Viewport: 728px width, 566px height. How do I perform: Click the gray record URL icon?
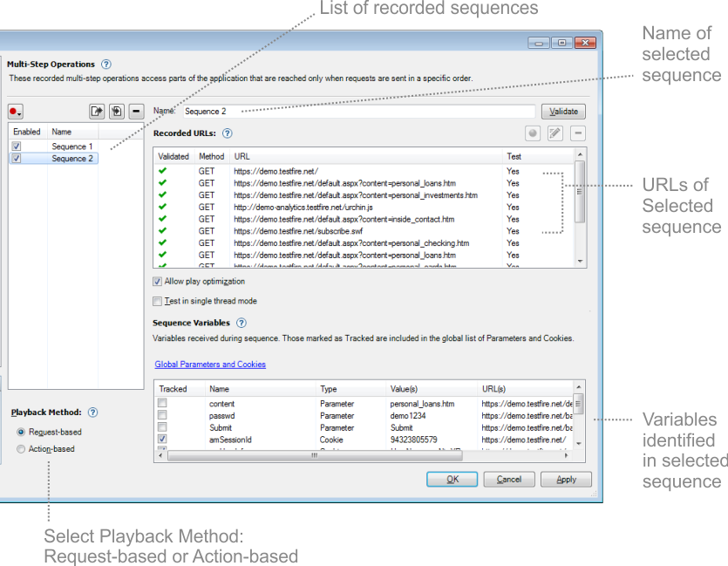(534, 133)
